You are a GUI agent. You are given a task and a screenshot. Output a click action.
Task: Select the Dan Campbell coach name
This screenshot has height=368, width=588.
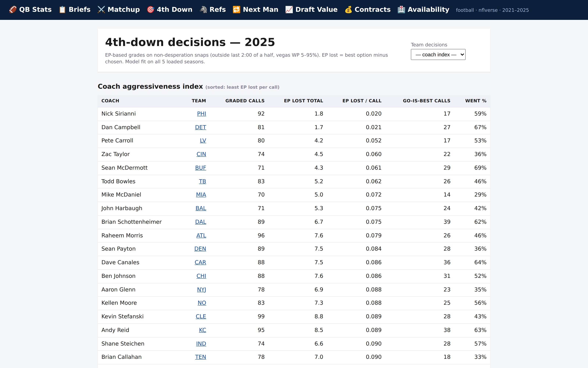click(121, 127)
